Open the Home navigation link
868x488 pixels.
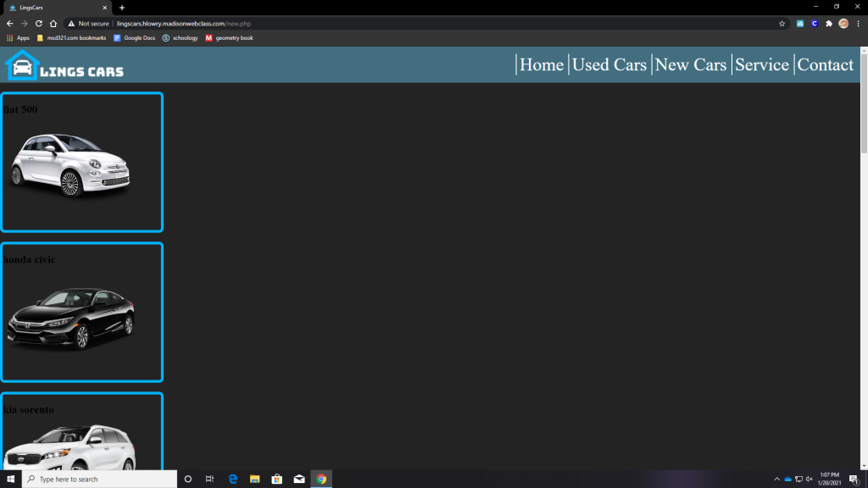coord(542,64)
